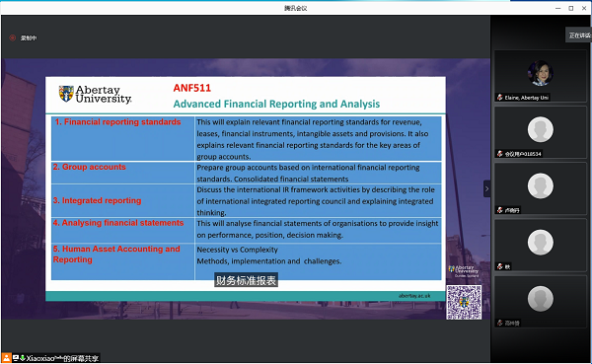Click the green microphone icon for Xiaoxiao
592x364 pixels.
point(23,357)
